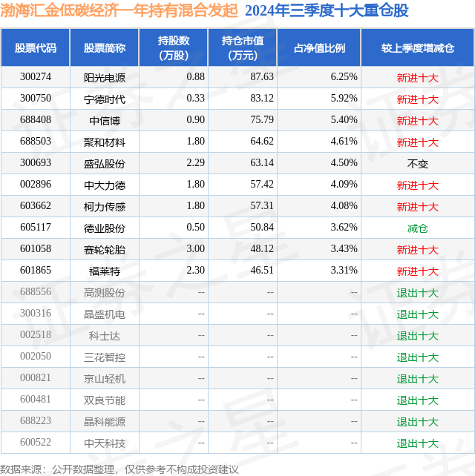Select stock name 中大力德
This screenshot has height=476, width=475.
tap(105, 185)
